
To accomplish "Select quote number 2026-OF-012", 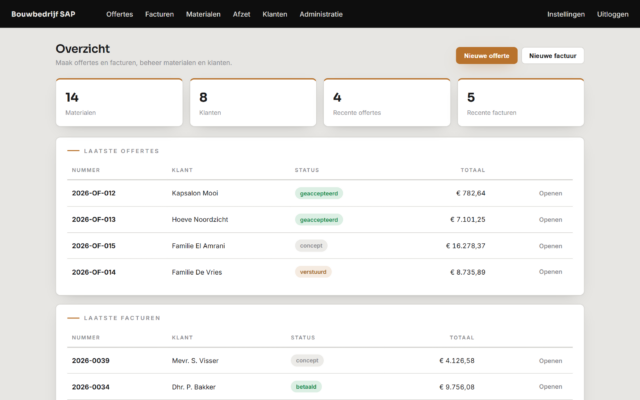I will pos(93,193).
